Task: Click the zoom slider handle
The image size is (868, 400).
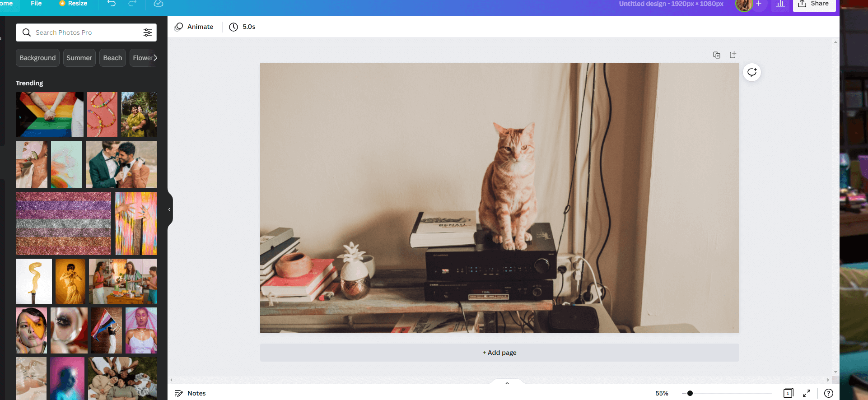Action: pyautogui.click(x=690, y=393)
